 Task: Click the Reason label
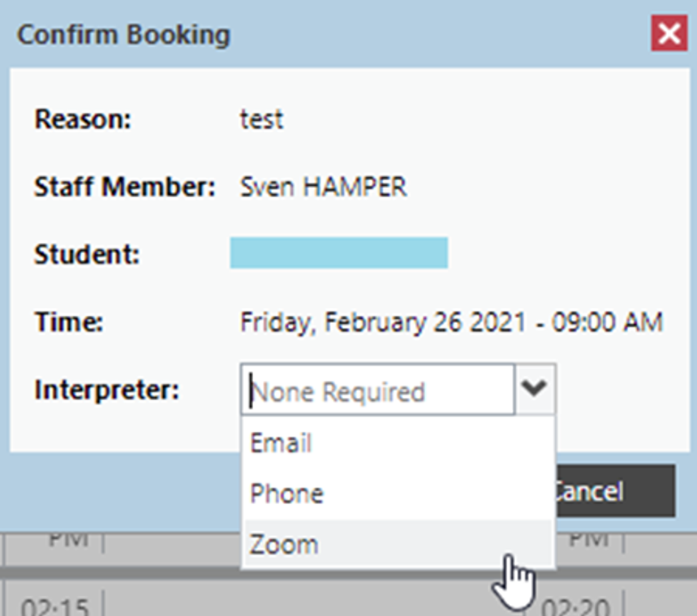pos(83,120)
